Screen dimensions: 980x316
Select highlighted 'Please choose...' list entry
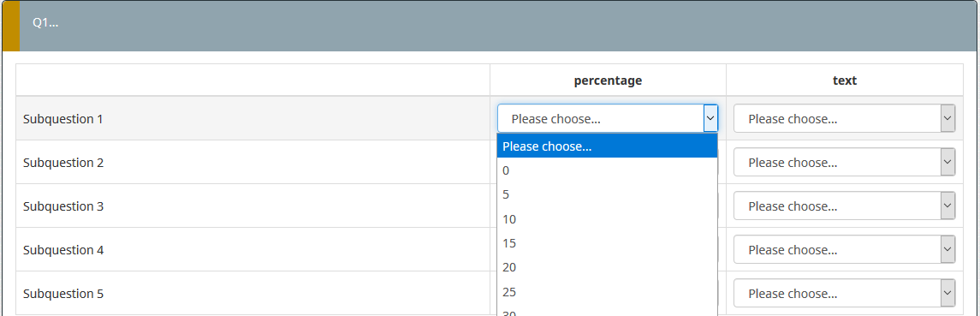click(x=607, y=146)
